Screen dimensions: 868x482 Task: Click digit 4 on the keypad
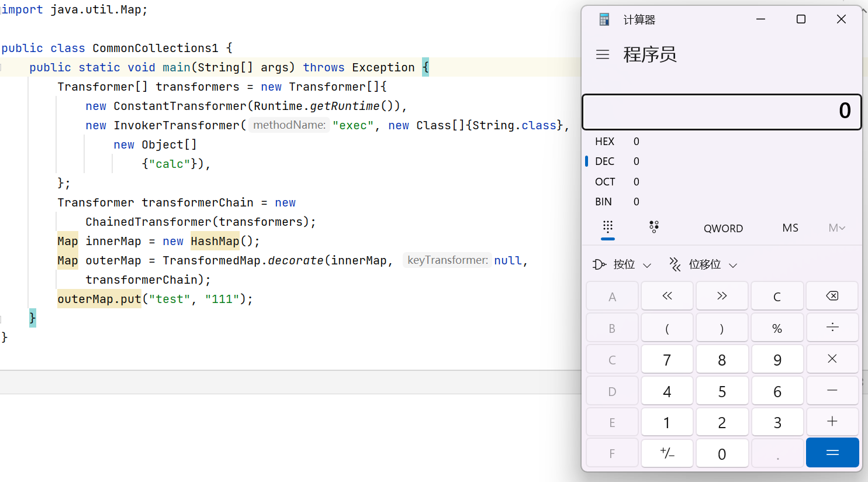point(667,391)
